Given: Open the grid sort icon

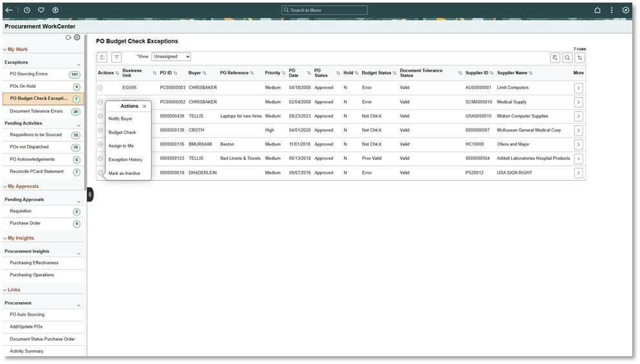Looking at the screenshot, I should point(579,58).
